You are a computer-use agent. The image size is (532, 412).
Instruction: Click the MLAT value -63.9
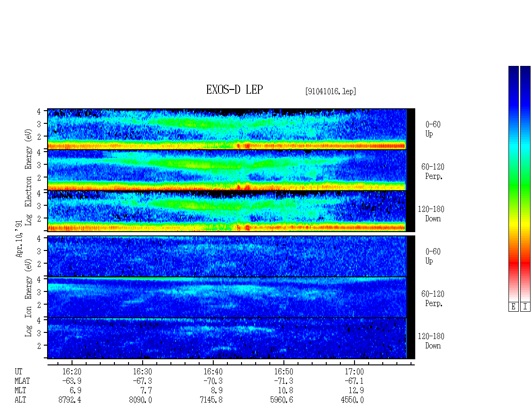(x=72, y=381)
